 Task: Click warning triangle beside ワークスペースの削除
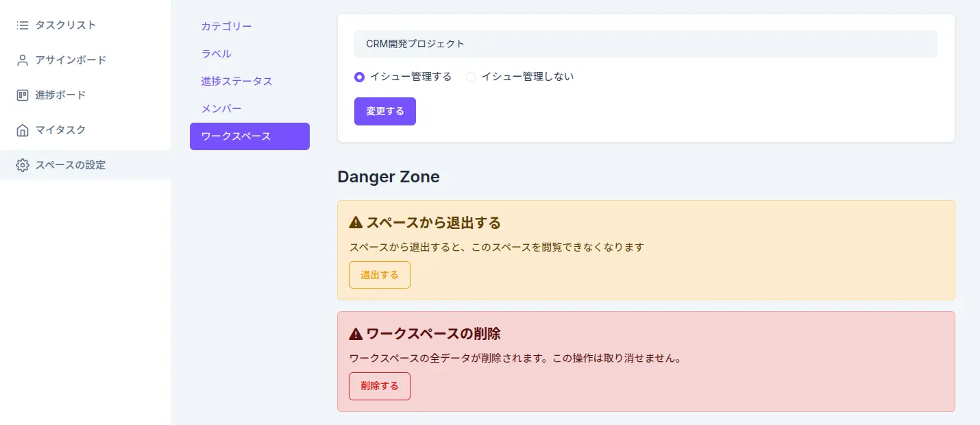(x=356, y=334)
